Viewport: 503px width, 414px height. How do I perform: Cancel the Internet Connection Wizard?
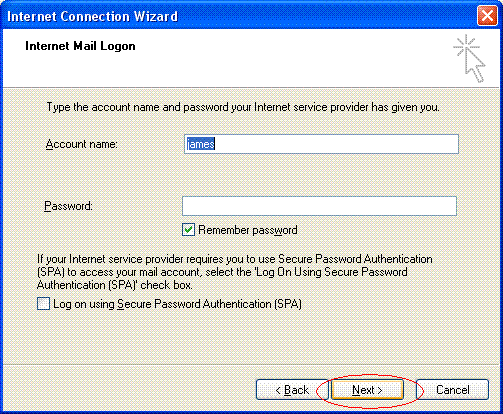tap(453, 390)
